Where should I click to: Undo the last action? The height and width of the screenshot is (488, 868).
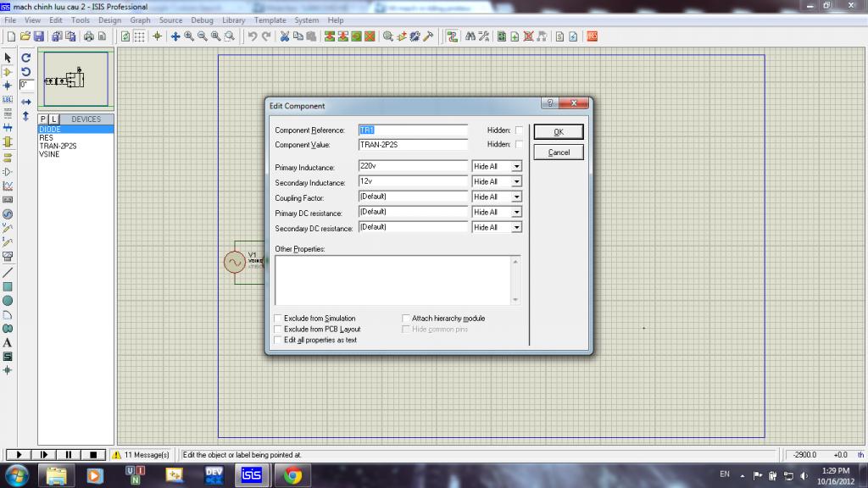(253, 36)
